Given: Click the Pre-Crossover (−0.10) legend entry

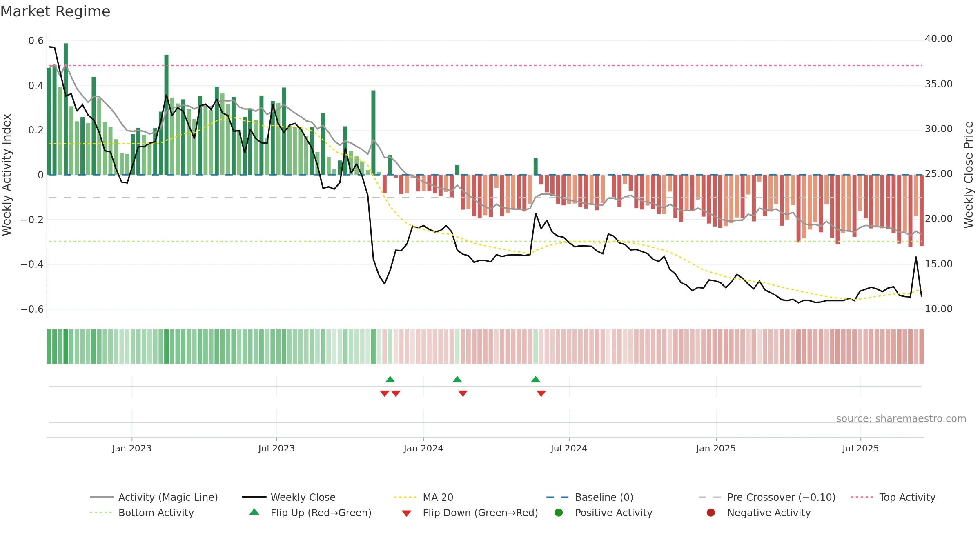Looking at the screenshot, I should click(x=767, y=497).
